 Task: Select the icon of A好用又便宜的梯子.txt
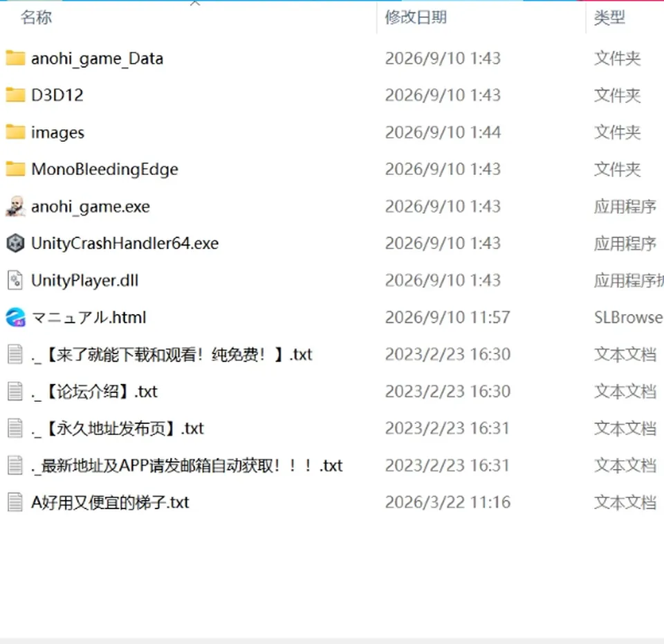pos(15,502)
